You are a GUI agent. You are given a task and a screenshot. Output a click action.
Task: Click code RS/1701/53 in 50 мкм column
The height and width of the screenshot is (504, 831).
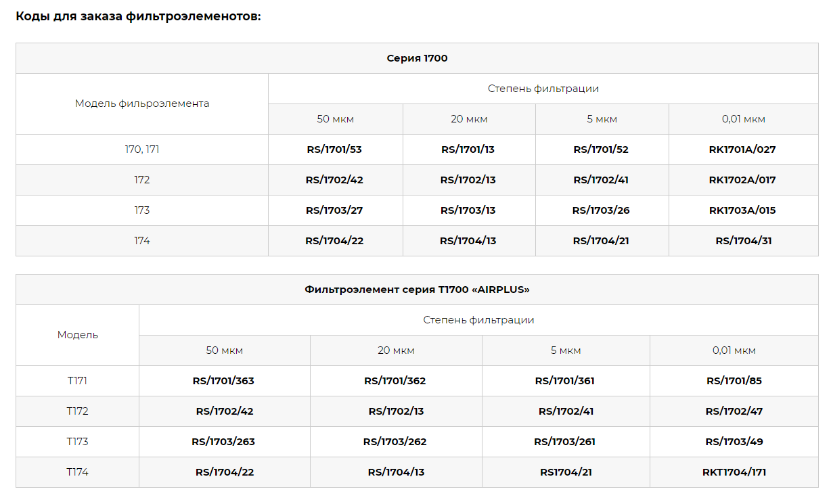tap(334, 150)
